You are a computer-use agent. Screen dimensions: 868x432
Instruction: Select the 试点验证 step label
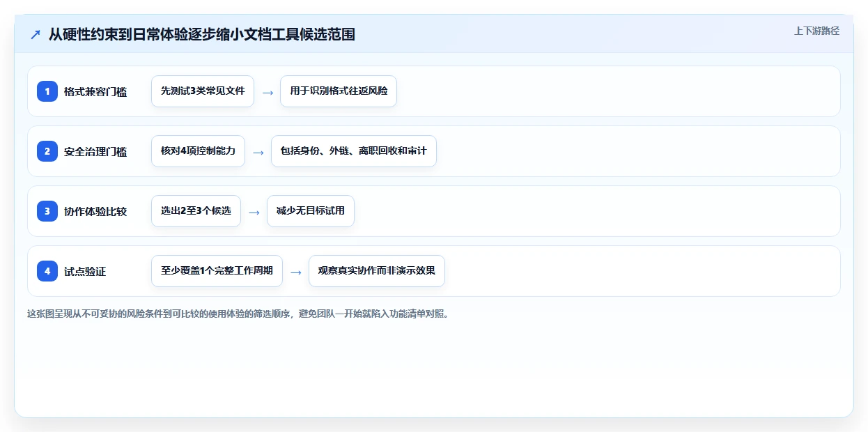point(85,271)
